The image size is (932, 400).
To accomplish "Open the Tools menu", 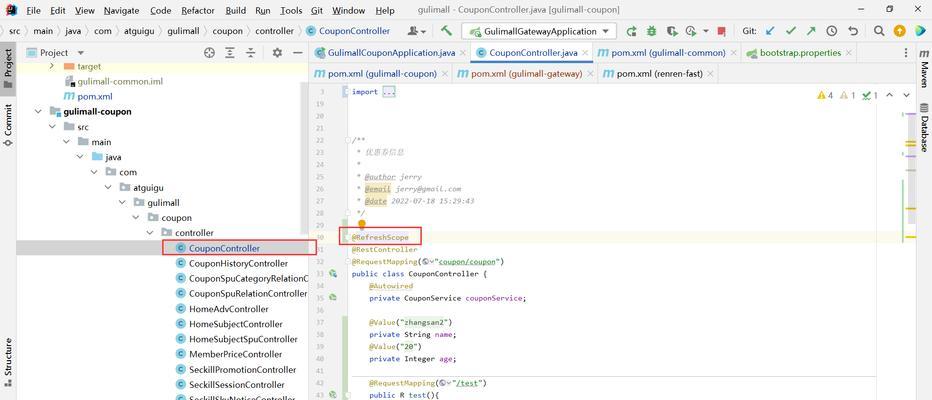I will click(291, 10).
